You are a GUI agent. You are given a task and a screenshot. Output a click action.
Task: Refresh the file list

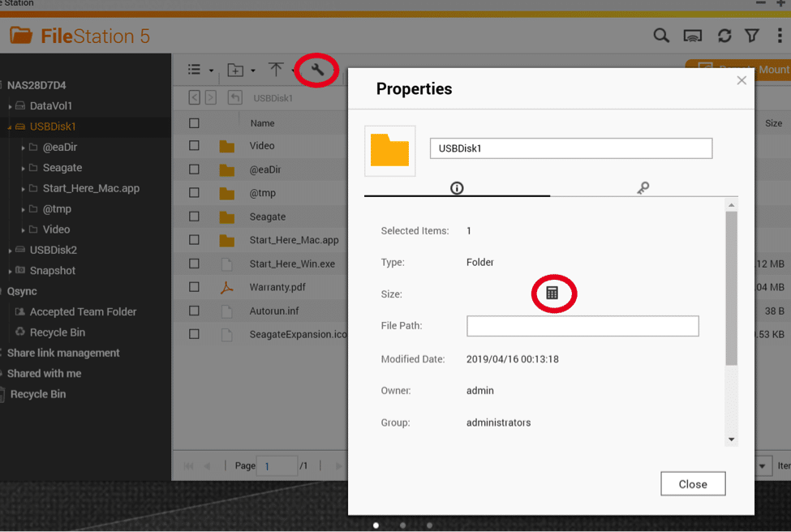(x=724, y=36)
